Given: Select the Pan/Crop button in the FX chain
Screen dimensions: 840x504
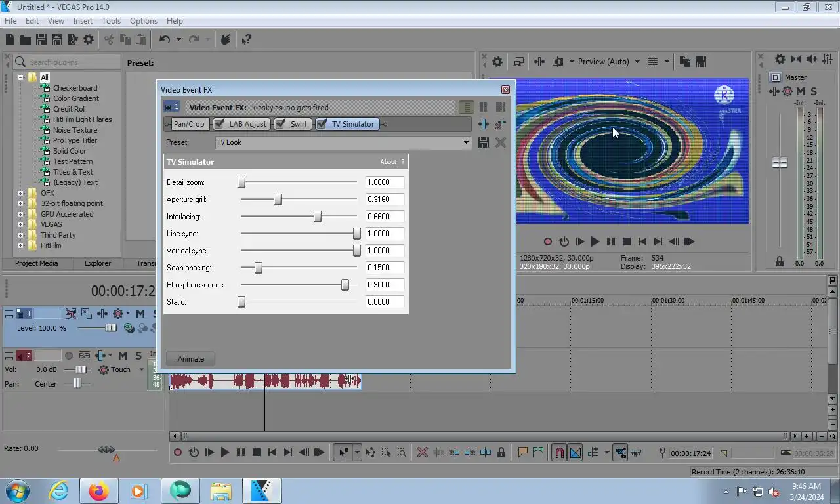Looking at the screenshot, I should [x=189, y=124].
